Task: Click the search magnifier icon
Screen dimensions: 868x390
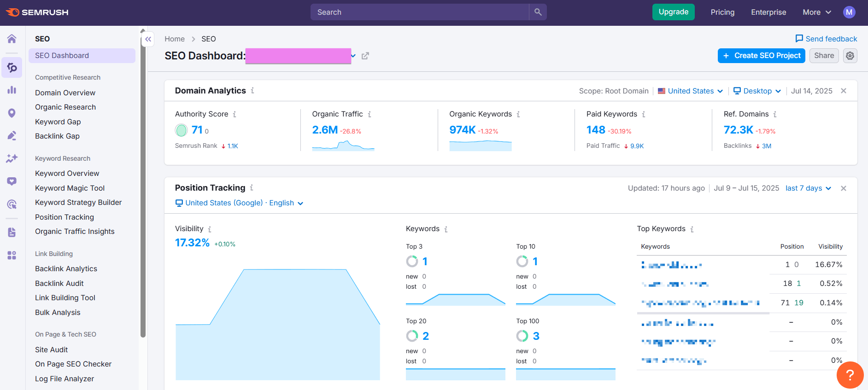Action: (538, 12)
